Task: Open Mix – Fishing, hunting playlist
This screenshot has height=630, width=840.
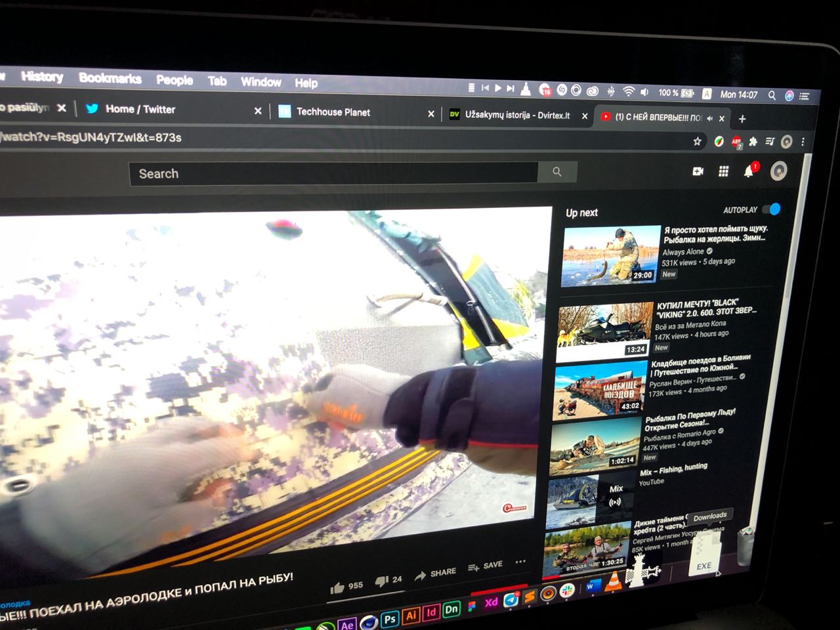Action: click(x=673, y=470)
